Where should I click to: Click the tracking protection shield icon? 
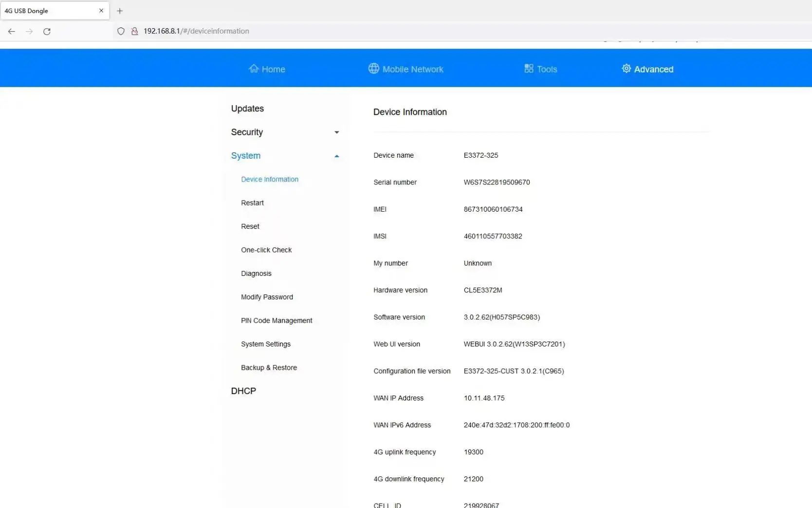[x=121, y=31]
